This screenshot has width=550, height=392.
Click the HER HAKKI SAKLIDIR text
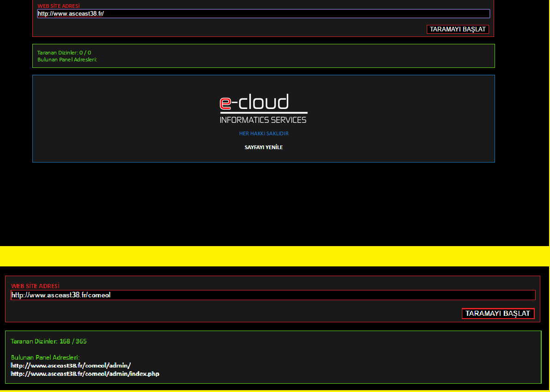(x=264, y=133)
